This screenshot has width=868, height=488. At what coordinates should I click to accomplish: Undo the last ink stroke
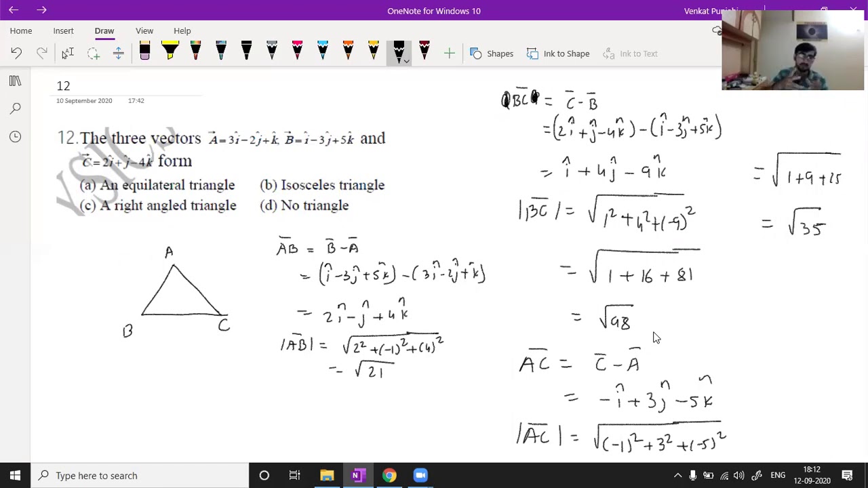coord(16,54)
